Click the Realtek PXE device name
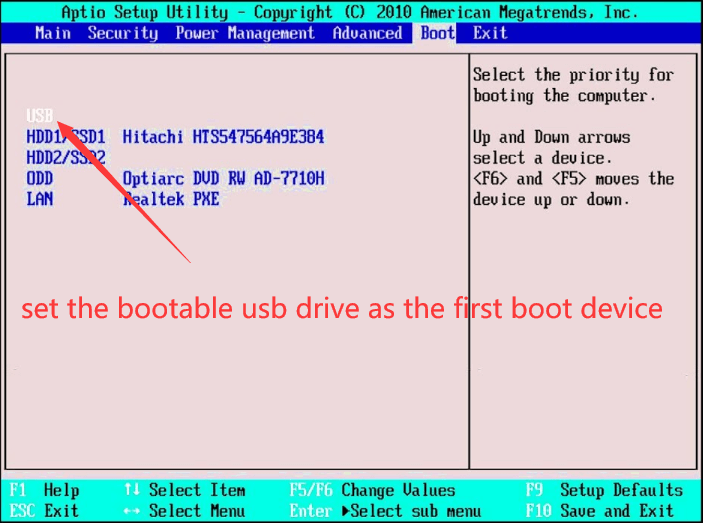The image size is (703, 523). click(171, 200)
